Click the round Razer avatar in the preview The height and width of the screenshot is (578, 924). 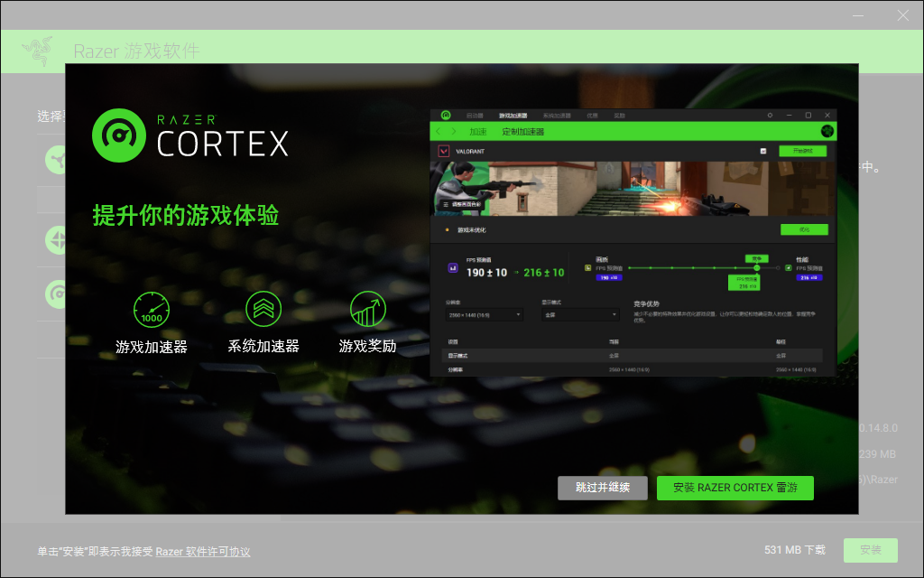tap(827, 131)
